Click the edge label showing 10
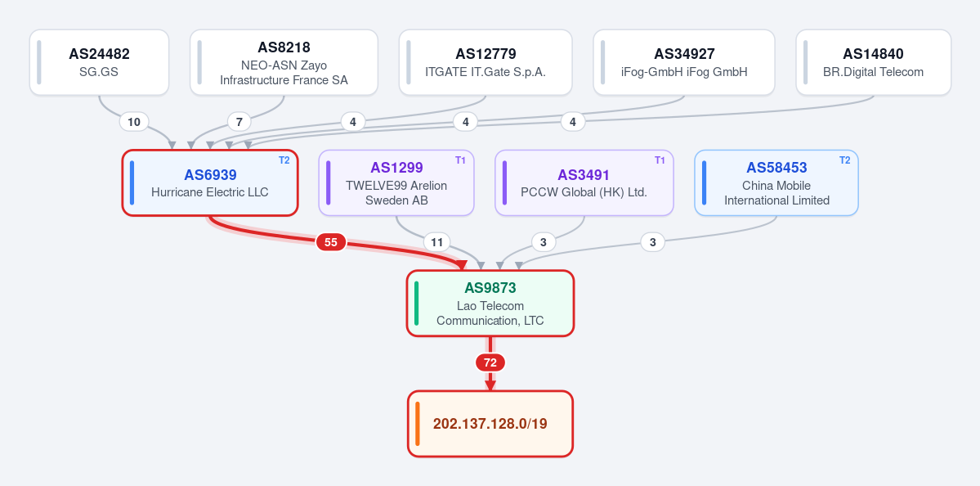This screenshot has height=486, width=980. click(134, 122)
